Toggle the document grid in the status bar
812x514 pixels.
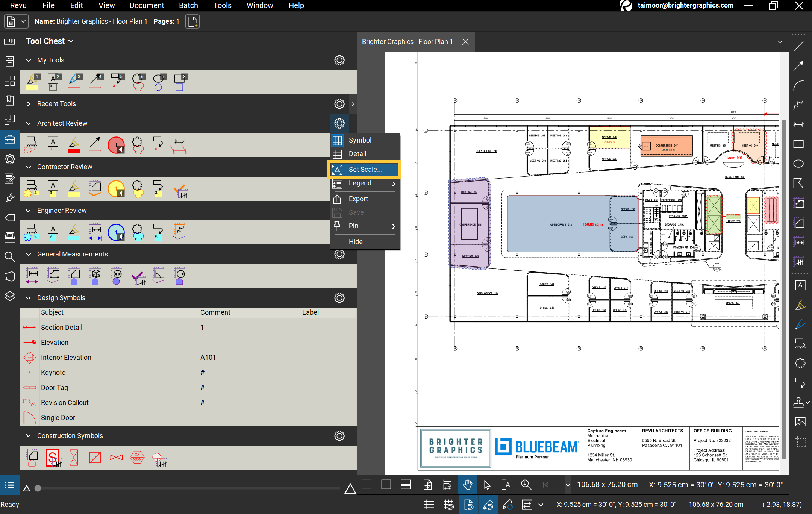pos(429,505)
